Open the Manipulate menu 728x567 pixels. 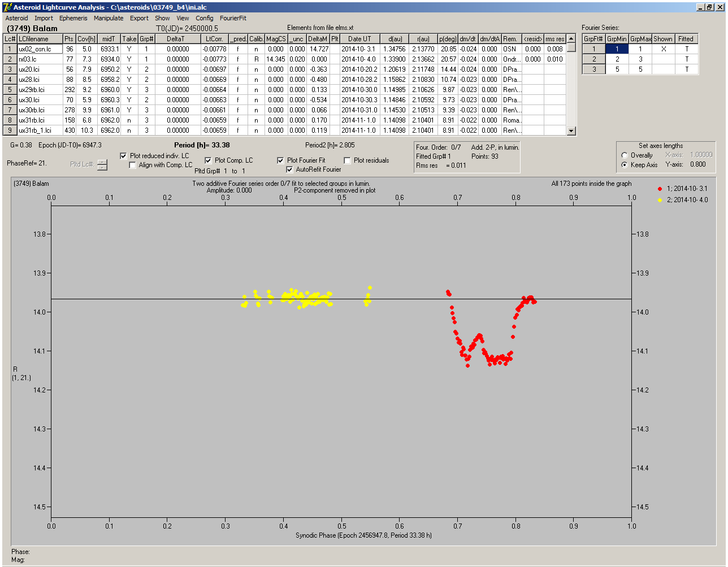[x=109, y=18]
